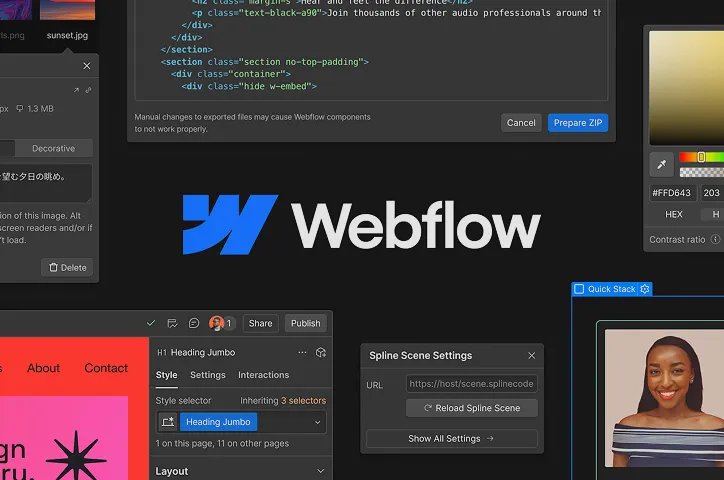The height and width of the screenshot is (480, 724).
Task: Click the component cube icon
Action: 321,352
